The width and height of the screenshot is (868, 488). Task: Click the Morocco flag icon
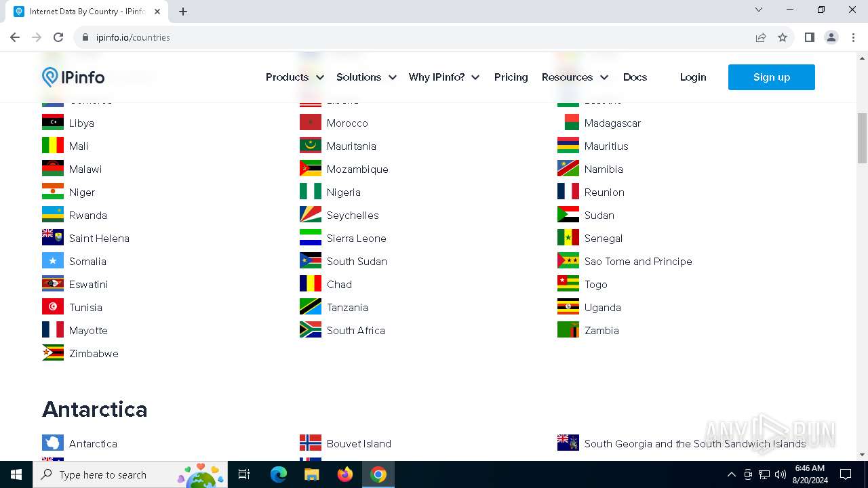pos(311,123)
